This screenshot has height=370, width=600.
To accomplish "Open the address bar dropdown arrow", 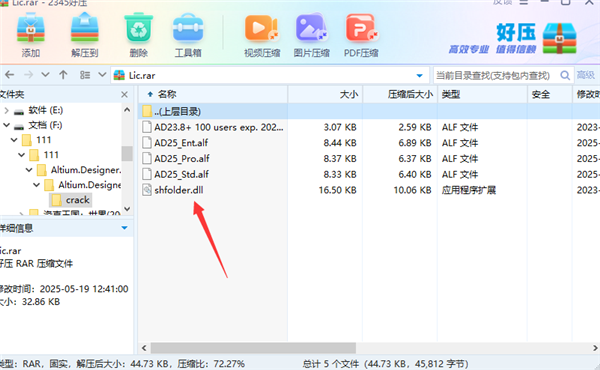I will click(x=419, y=76).
